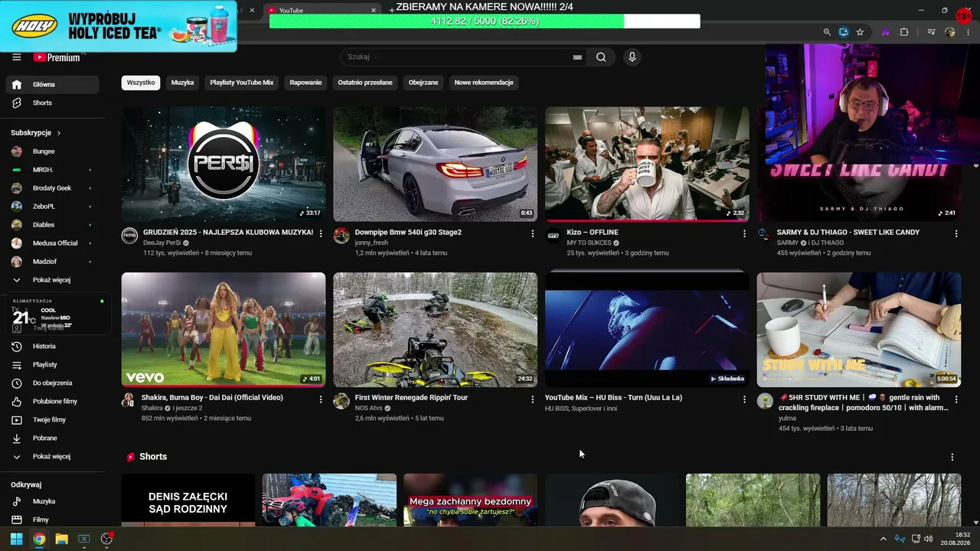Go to YouTube Premium home logo
Image resolution: width=980 pixels, height=551 pixels.
coord(57,57)
